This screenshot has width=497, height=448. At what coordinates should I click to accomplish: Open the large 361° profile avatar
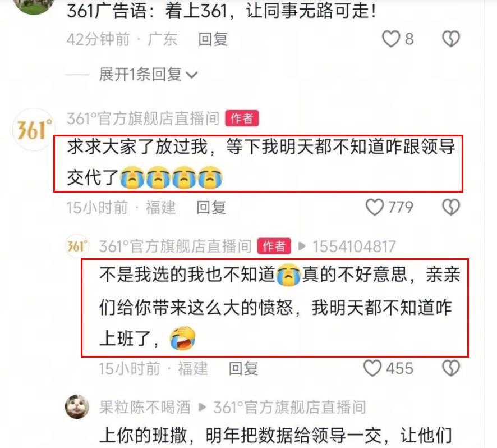click(34, 129)
